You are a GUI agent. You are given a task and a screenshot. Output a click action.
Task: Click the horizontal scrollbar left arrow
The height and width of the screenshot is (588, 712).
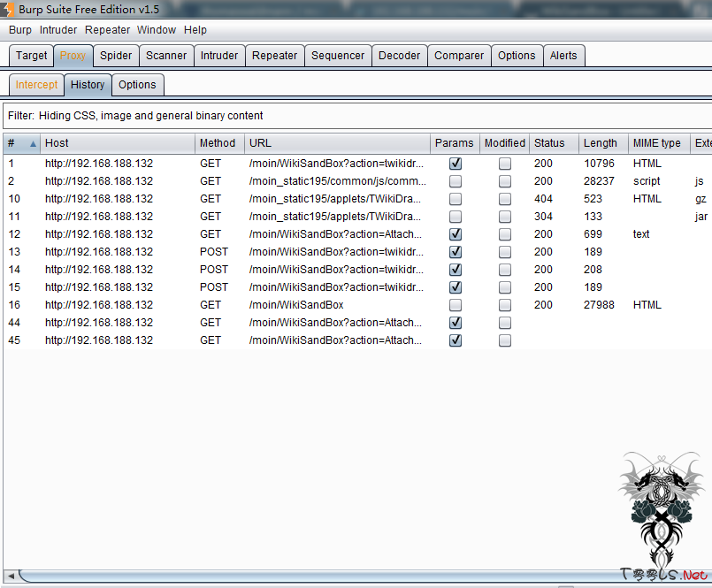tap(11, 576)
